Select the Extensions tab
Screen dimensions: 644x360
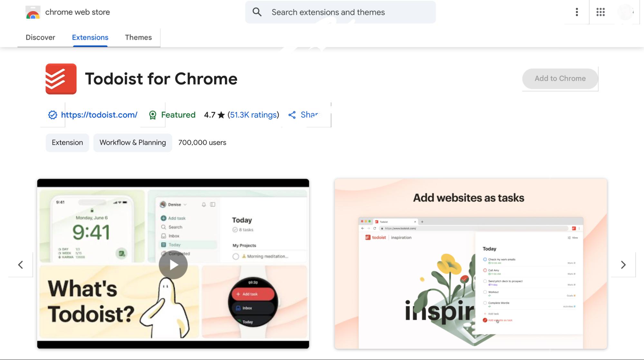[x=90, y=37]
